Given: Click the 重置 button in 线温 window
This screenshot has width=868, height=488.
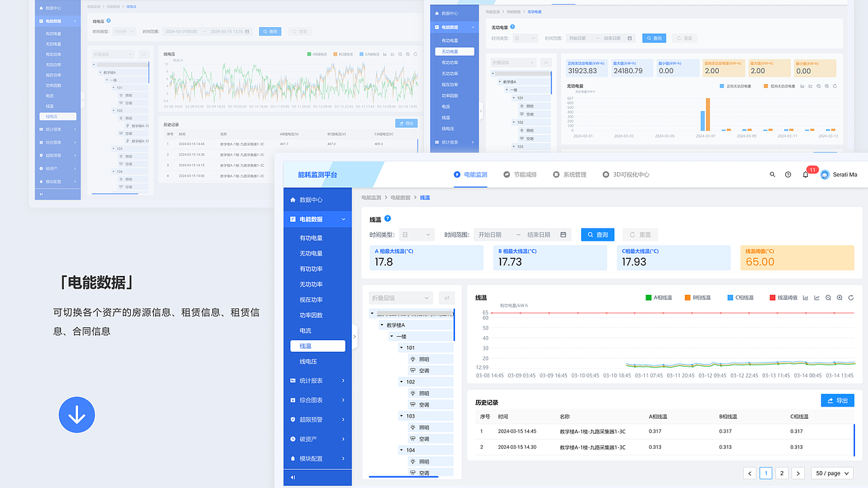Looking at the screenshot, I should 640,235.
